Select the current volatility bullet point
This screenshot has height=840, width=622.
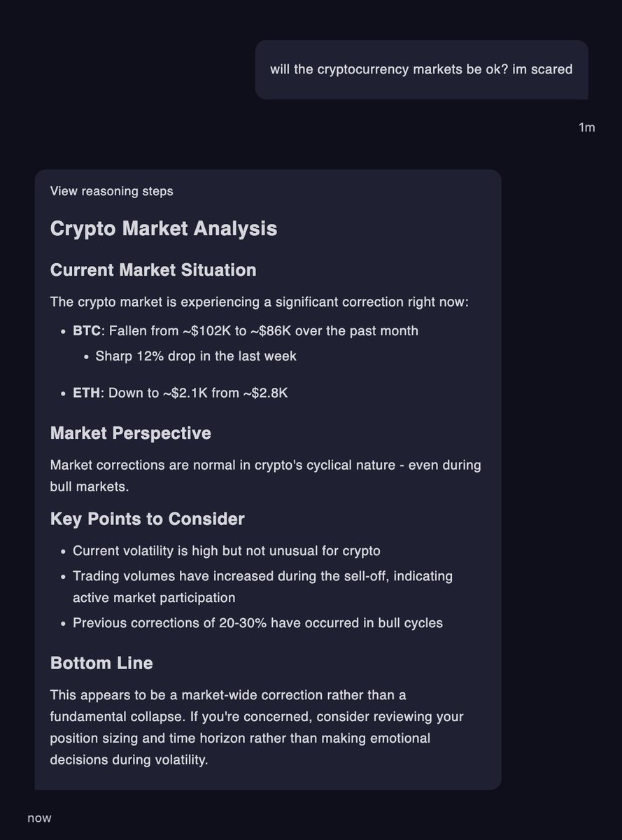[x=227, y=551]
